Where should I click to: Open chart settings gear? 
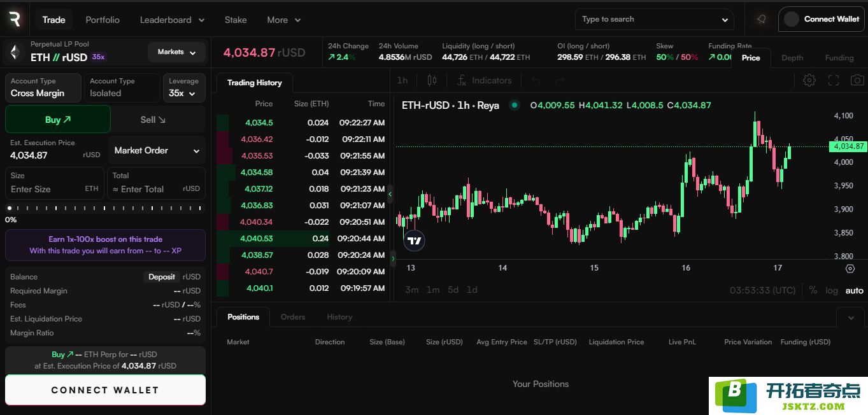point(809,80)
